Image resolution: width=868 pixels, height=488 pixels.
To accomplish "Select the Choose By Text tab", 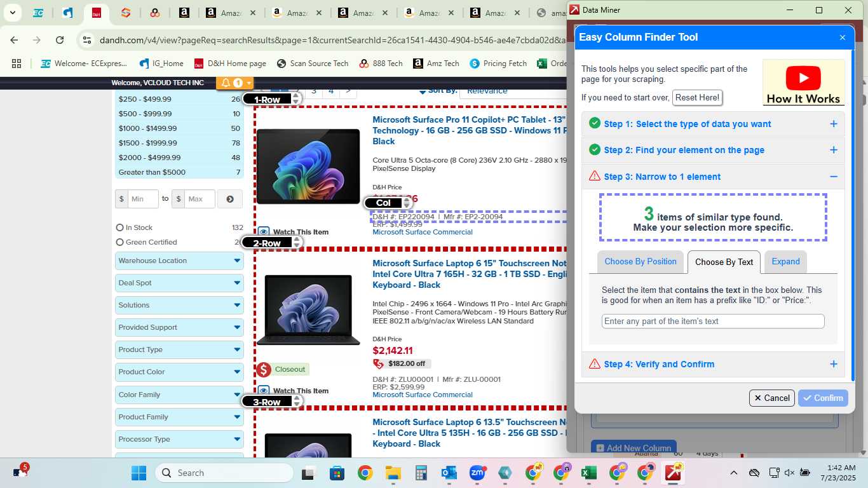I will click(x=724, y=262).
